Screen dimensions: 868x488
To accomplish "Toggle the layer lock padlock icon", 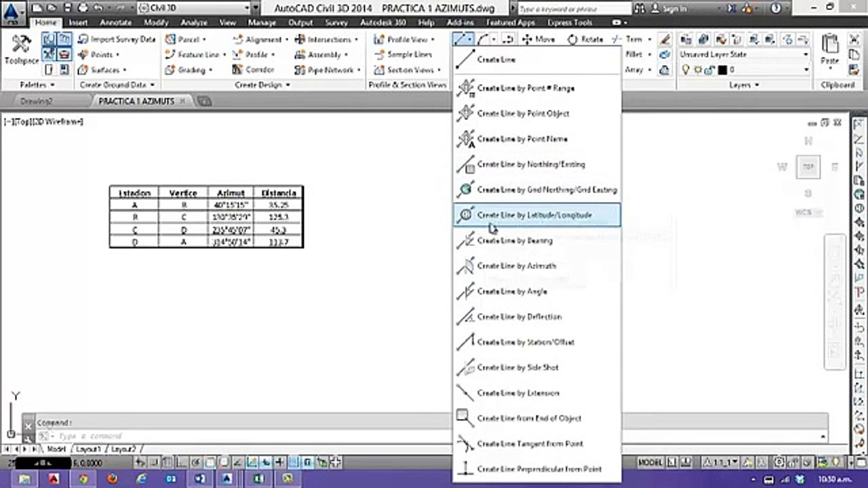I will click(709, 69).
